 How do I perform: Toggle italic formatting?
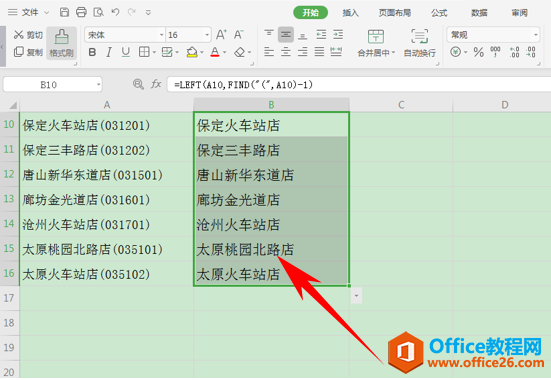(x=109, y=52)
